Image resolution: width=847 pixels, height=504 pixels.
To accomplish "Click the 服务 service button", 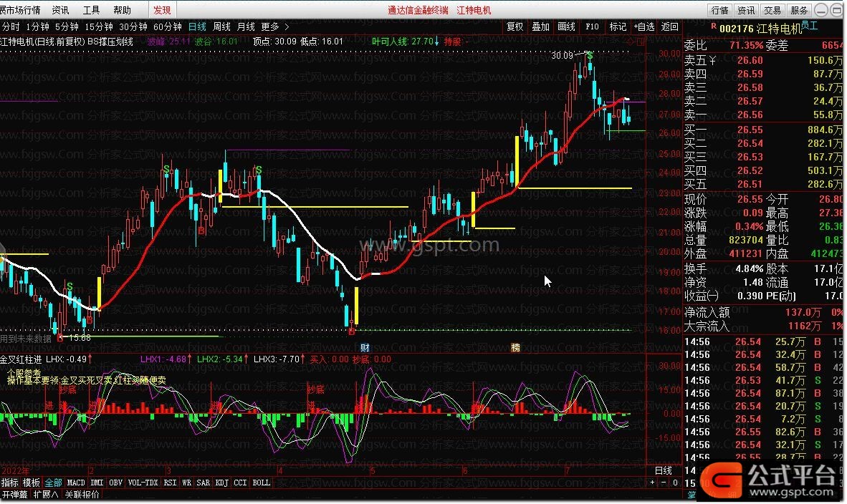I will [x=799, y=10].
